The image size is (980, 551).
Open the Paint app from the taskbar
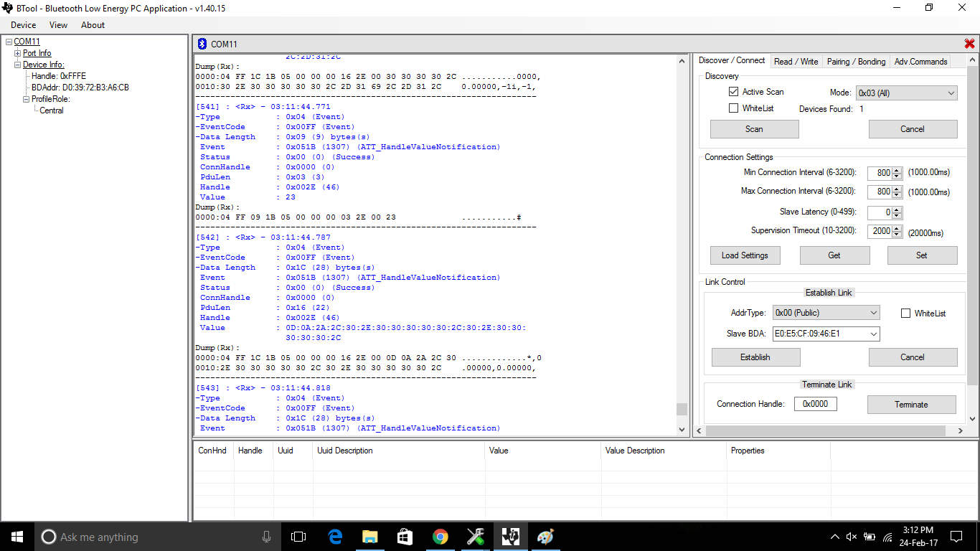click(x=545, y=537)
